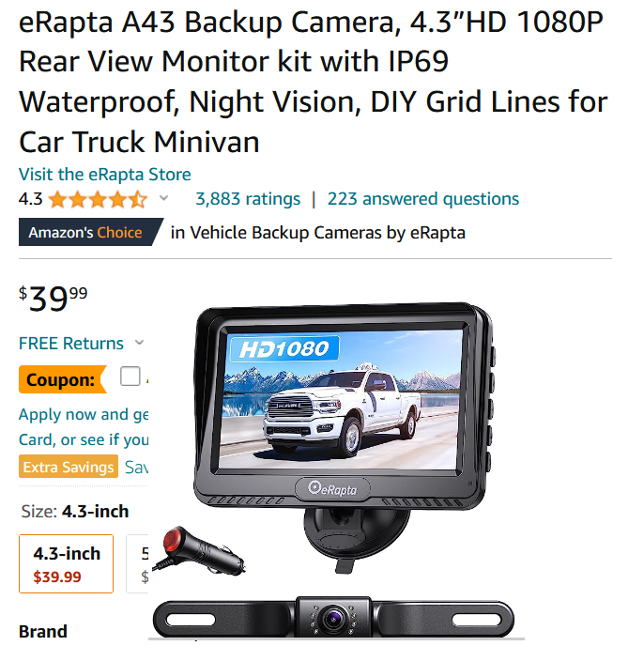This screenshot has width=644, height=646.
Task: Open the 3,883 ratings link
Action: coord(248,199)
